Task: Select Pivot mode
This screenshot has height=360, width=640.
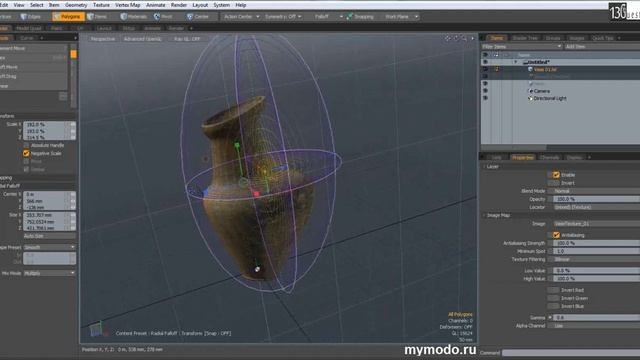Action: [x=163, y=17]
